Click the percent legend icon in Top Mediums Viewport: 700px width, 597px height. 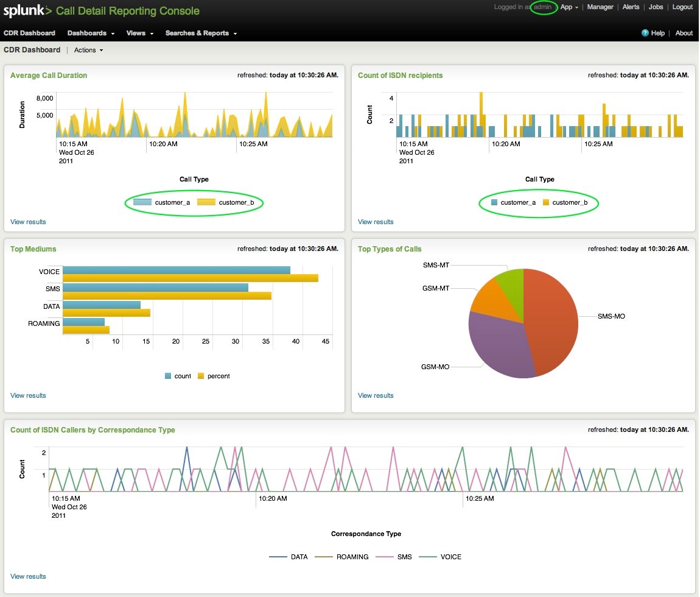pyautogui.click(x=201, y=376)
